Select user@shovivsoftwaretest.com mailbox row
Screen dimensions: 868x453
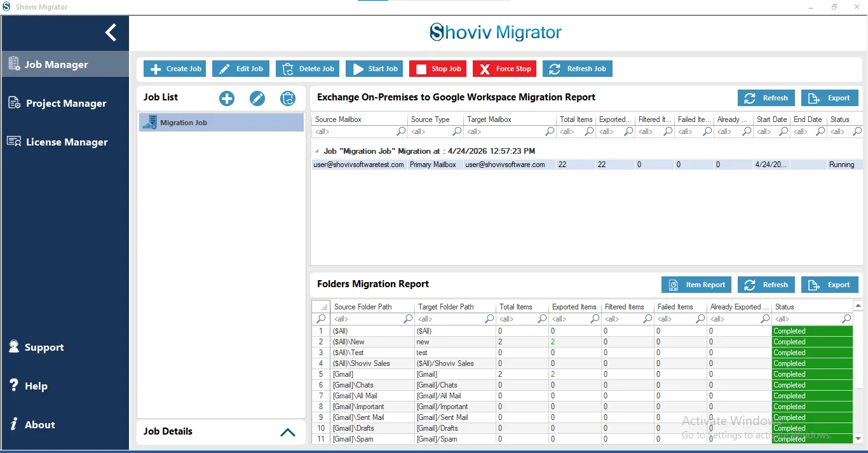coord(587,165)
